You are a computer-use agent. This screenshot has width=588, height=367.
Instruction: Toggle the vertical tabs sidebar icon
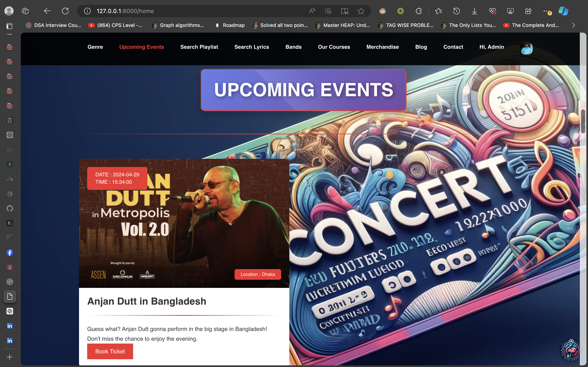click(x=9, y=26)
